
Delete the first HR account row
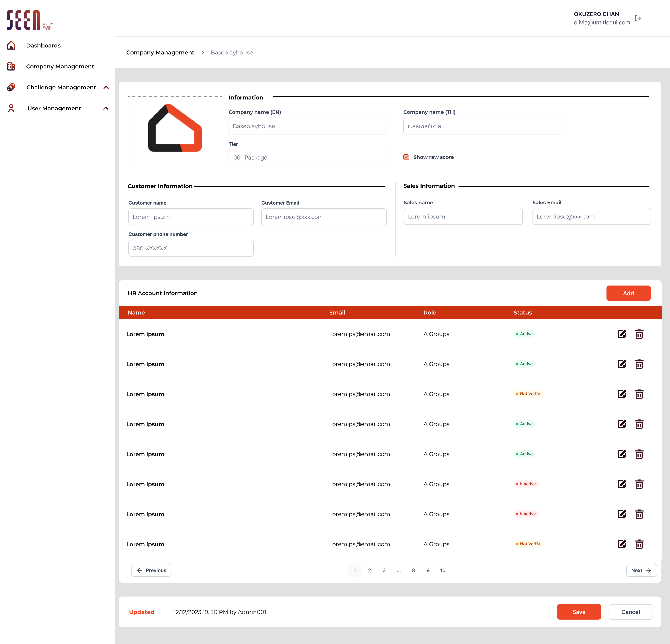pyautogui.click(x=639, y=334)
